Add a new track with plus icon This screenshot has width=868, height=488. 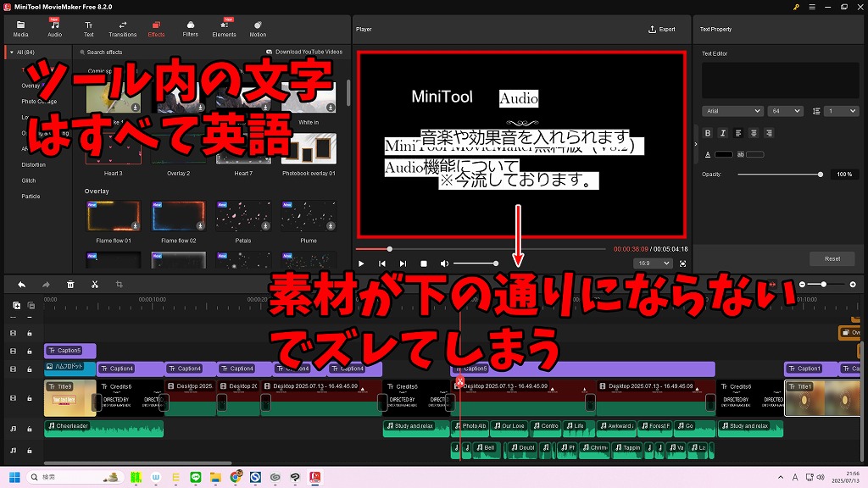17,305
